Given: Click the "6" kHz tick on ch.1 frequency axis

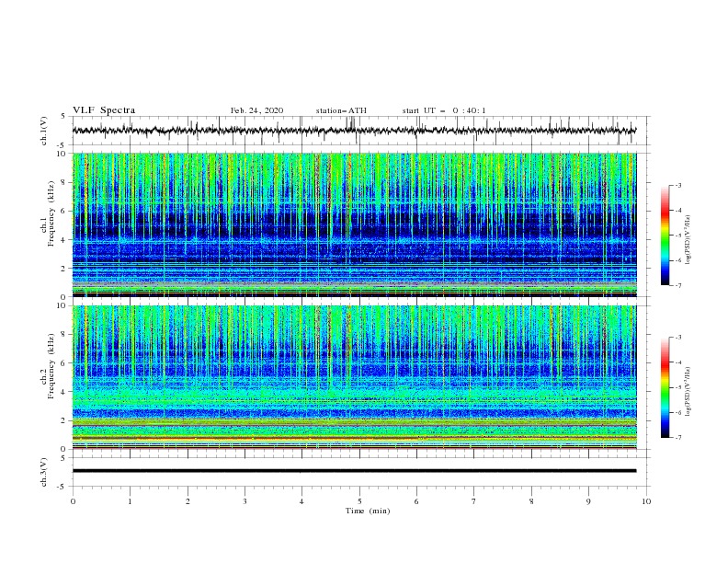Looking at the screenshot, I should click(x=64, y=211).
